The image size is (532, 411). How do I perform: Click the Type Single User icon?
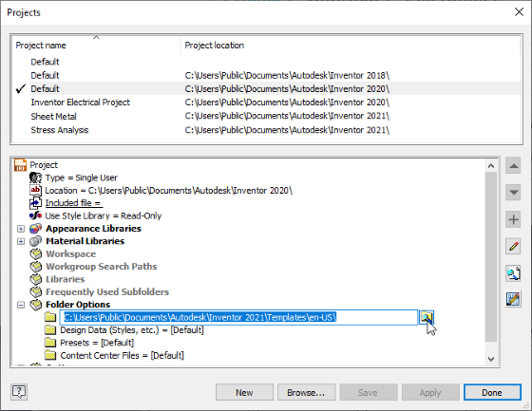point(36,177)
